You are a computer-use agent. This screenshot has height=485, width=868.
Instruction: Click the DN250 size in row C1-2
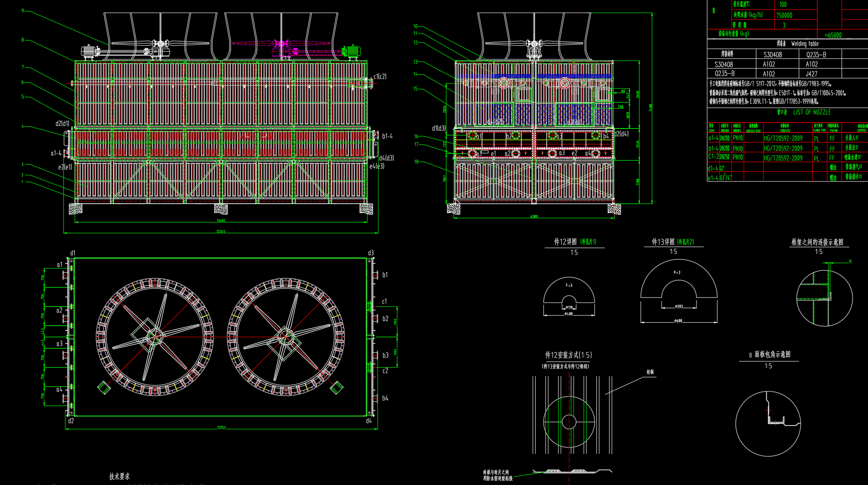click(x=724, y=157)
